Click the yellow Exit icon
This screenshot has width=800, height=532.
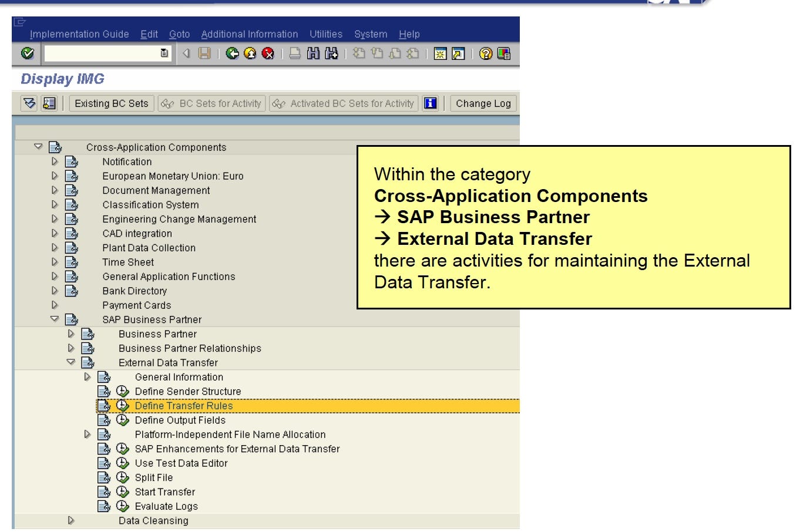[250, 53]
